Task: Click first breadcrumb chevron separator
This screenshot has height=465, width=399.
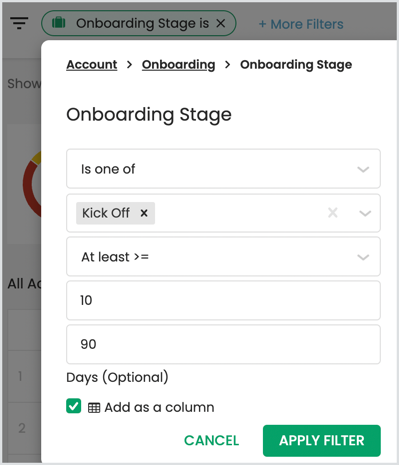Action: 130,64
